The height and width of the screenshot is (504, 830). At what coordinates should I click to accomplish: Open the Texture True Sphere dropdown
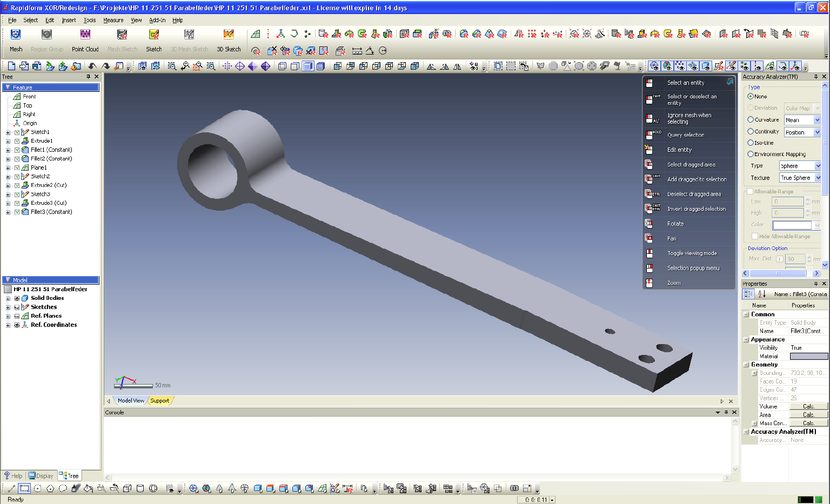800,178
